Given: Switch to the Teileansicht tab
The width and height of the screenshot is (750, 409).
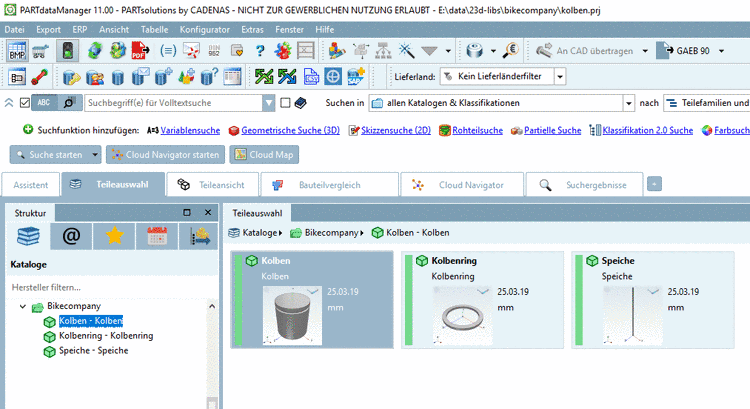Looking at the screenshot, I should click(x=213, y=185).
